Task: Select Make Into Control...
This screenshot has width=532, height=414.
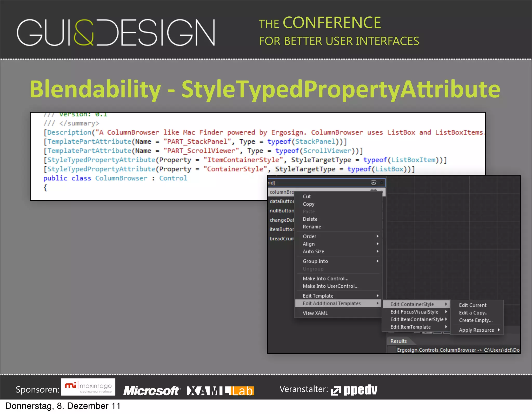Action: tap(338, 278)
